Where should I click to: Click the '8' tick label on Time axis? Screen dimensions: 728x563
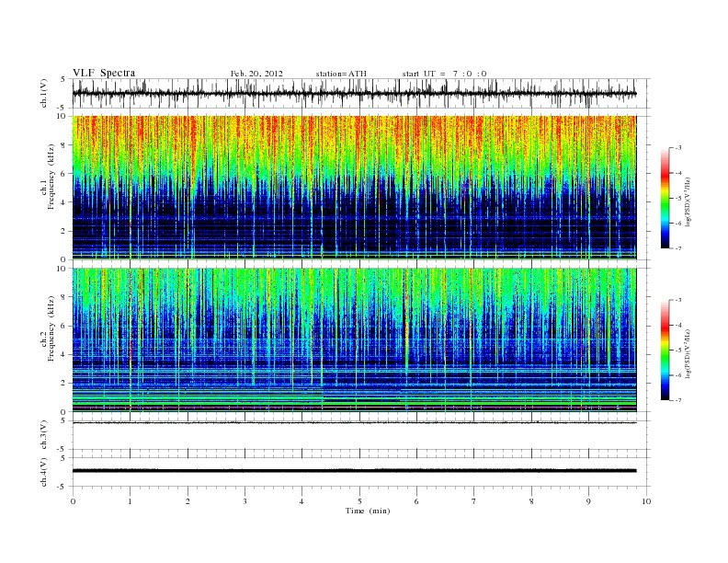531,501
